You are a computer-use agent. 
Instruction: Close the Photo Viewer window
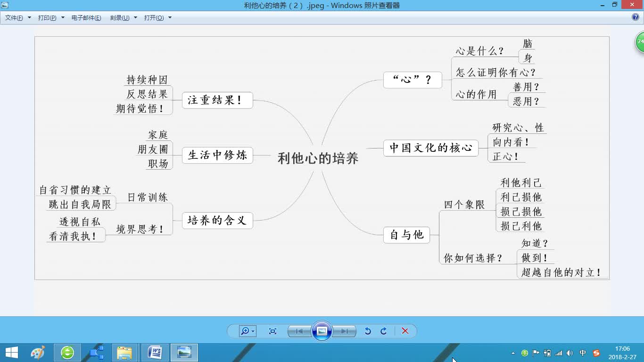click(x=633, y=5)
